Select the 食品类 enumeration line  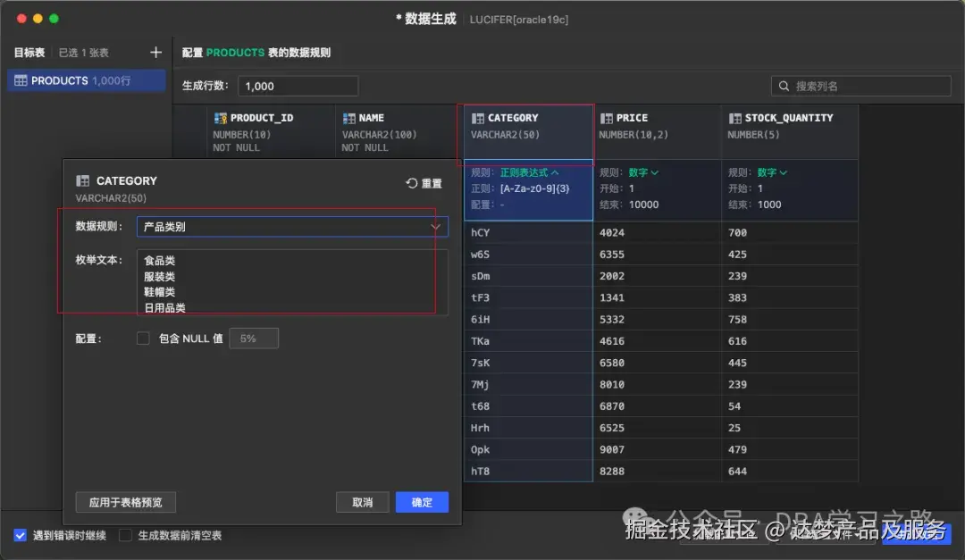159,261
